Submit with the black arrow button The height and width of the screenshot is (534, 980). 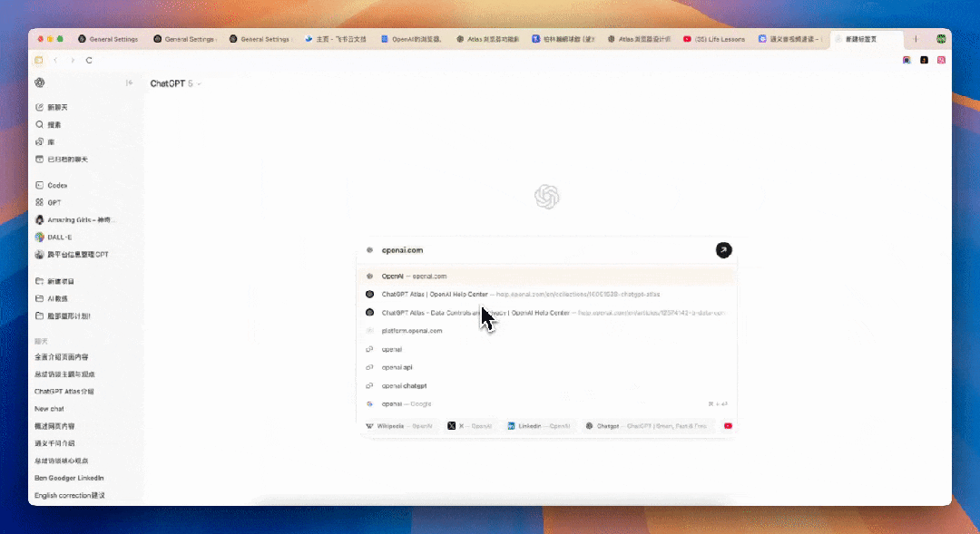723,249
